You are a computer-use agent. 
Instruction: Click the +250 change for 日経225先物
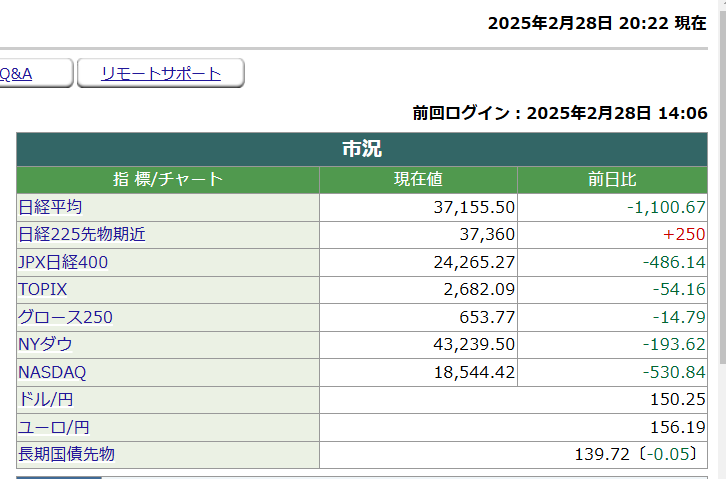[x=684, y=235]
